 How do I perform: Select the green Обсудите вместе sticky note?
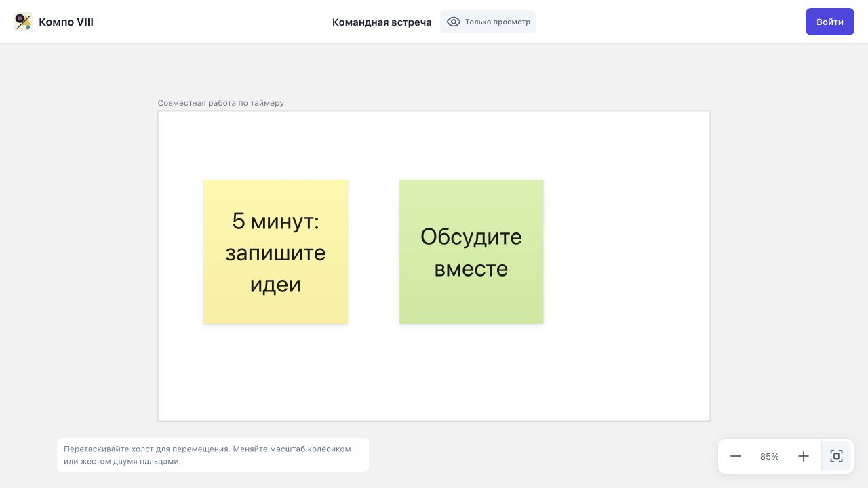coord(471,251)
